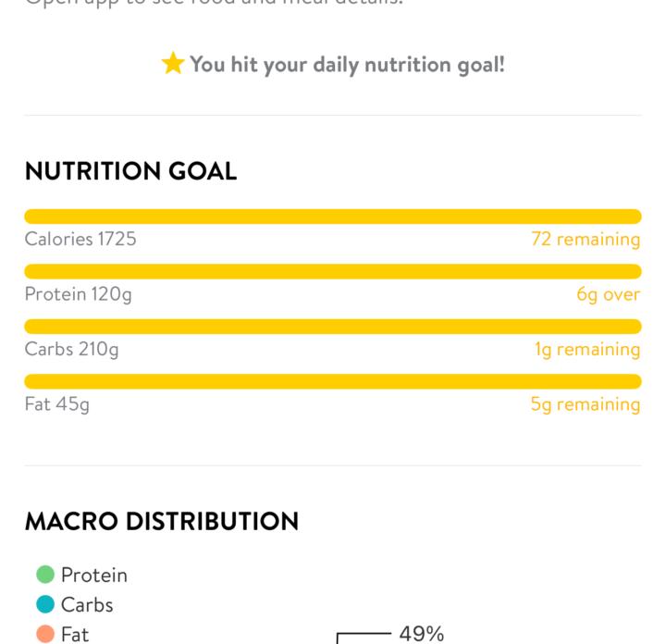Tap the teal Carbs legend dot
This screenshot has height=644, width=666.
click(45, 604)
